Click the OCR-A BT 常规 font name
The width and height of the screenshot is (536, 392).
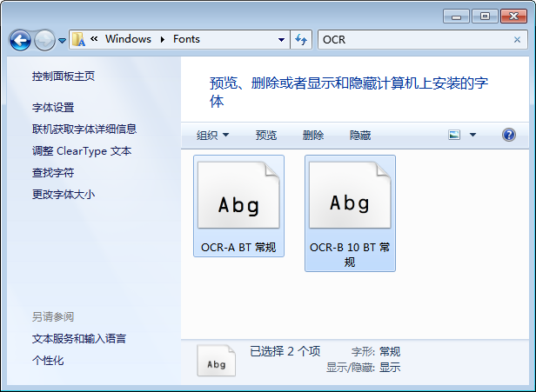tap(238, 247)
